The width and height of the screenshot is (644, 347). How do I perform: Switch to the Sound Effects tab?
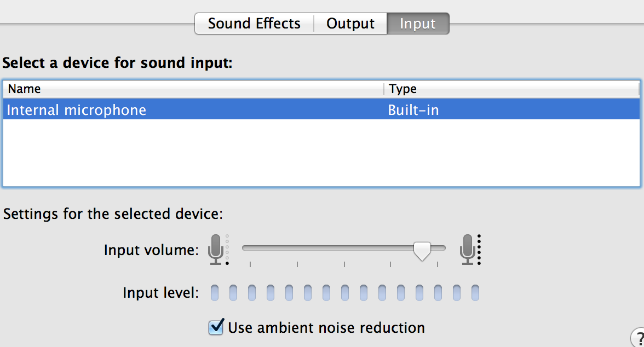point(254,24)
